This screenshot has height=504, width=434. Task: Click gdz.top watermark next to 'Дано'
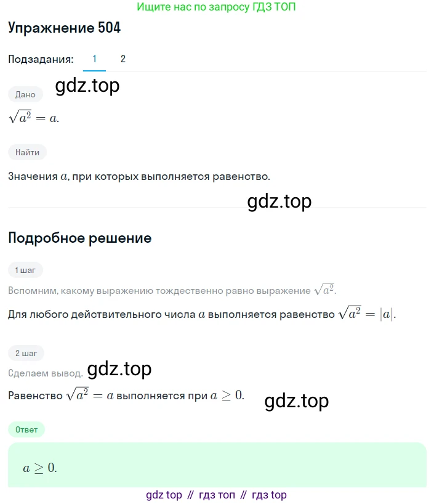pyautogui.click(x=87, y=86)
